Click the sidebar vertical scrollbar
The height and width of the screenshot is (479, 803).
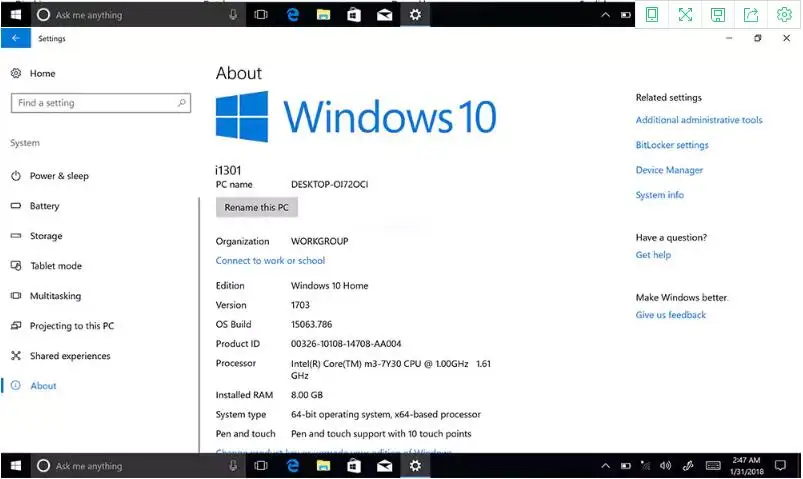click(199, 325)
